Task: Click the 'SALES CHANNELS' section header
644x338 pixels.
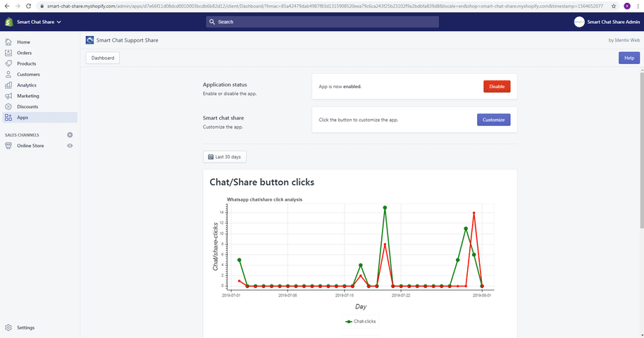Action: tap(22, 135)
